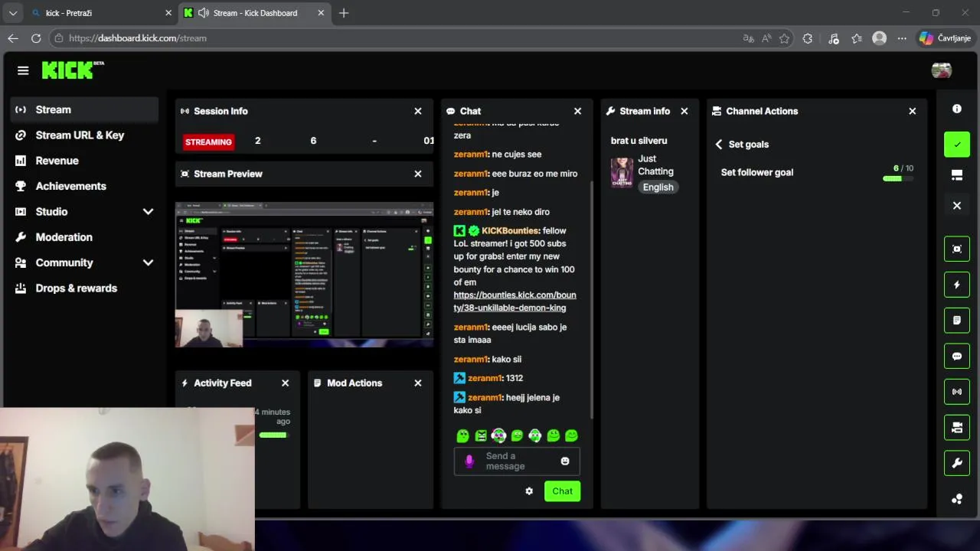
Task: Click the English language tag
Action: point(658,187)
